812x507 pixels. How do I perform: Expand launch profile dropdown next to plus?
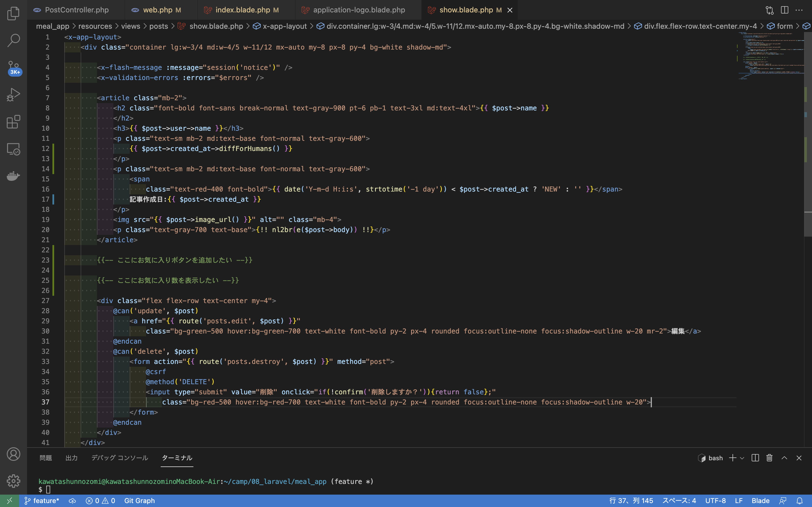pyautogui.click(x=742, y=458)
